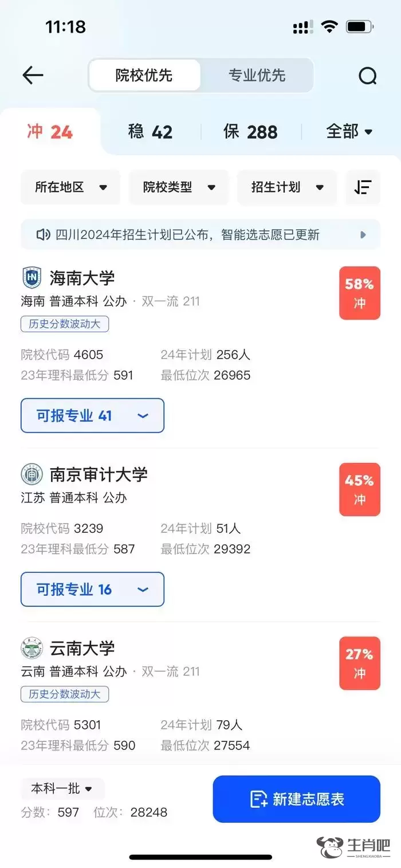Viewport: 401px width, 868px height.
Task: Expand 可报专业 16 for 南京审计大学
Action: tap(92, 590)
